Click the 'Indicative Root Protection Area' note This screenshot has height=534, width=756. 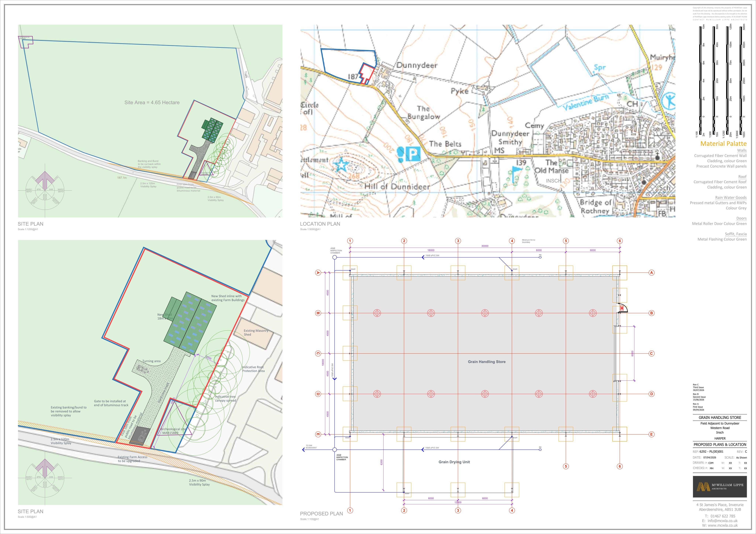pos(254,369)
